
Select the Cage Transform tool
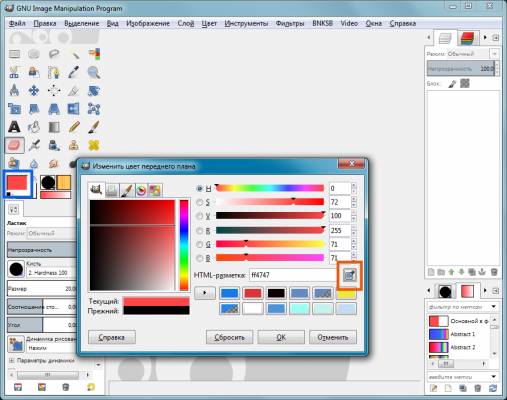coord(94,109)
